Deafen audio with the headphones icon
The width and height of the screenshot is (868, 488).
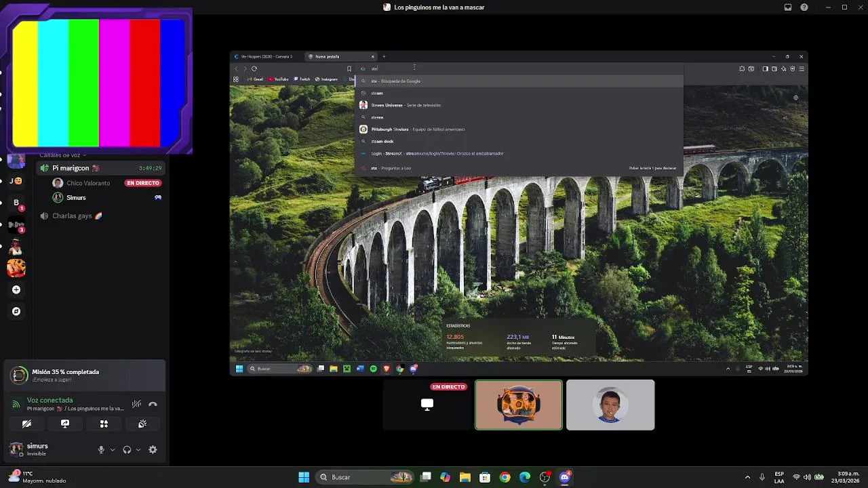click(x=127, y=449)
